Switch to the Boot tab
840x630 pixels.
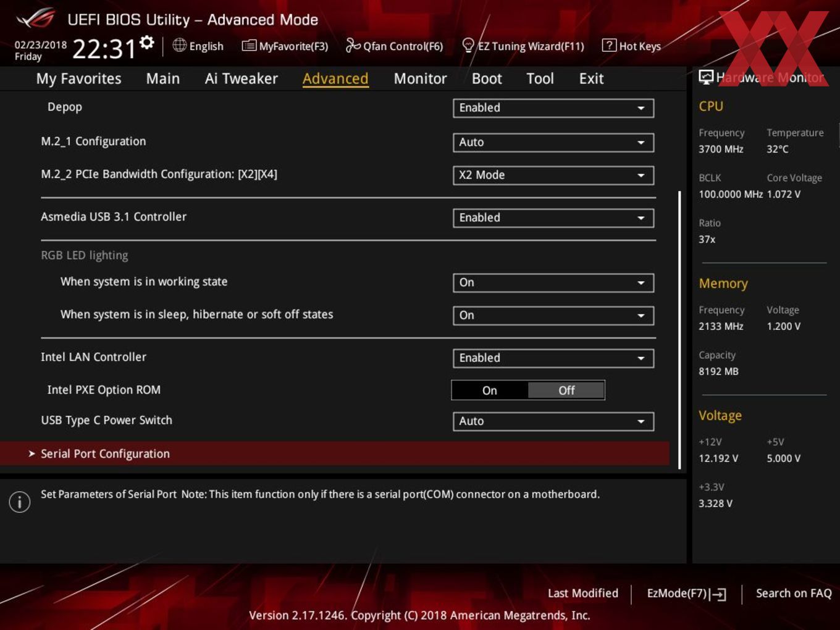pos(487,78)
